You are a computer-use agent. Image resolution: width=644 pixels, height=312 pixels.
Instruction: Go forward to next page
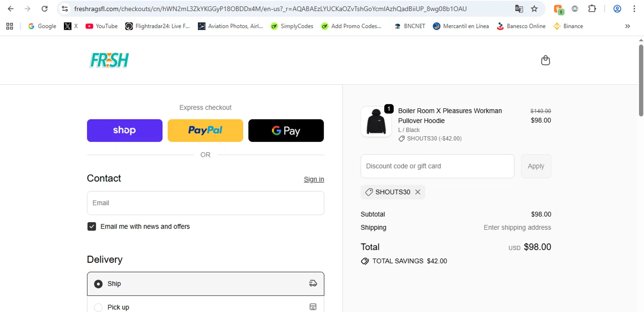pyautogui.click(x=27, y=9)
